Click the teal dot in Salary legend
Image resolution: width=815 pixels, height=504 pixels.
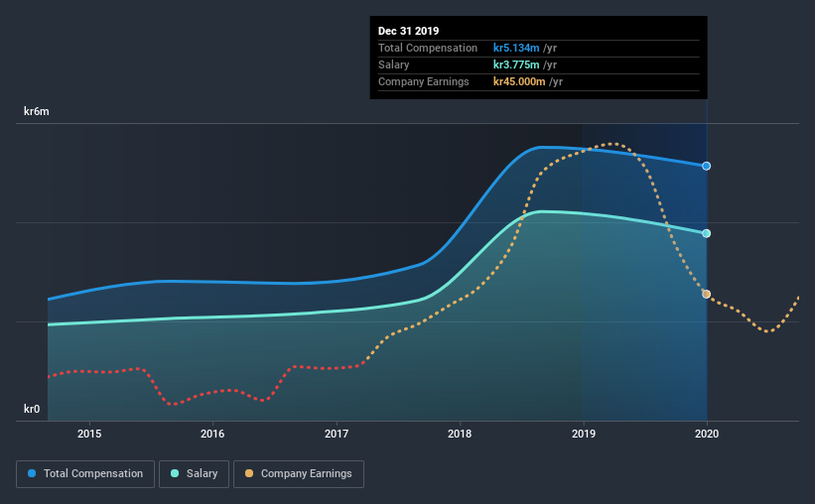click(175, 473)
